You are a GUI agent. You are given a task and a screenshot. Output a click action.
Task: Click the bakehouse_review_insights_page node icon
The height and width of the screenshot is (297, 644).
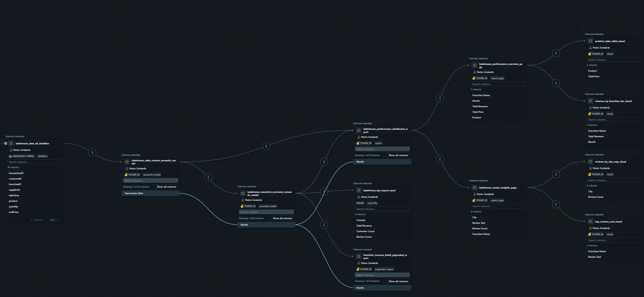click(475, 188)
